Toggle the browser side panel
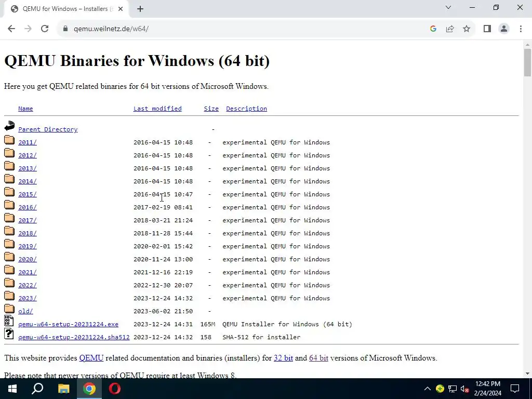 pyautogui.click(x=487, y=29)
